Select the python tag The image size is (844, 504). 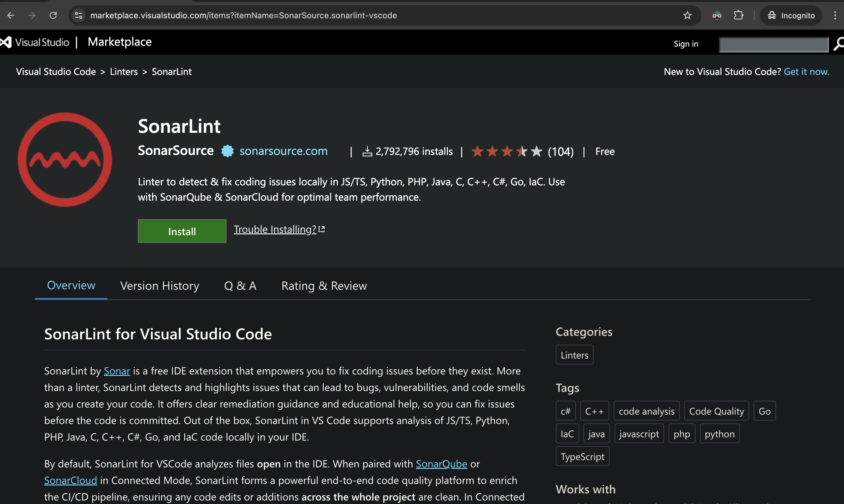tap(719, 434)
